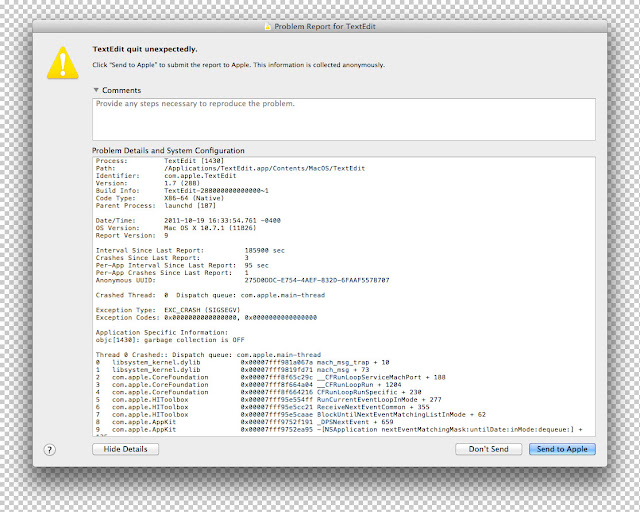Click the 'TextEdit quit unexpectedly.' heading
The width and height of the screenshot is (640, 512).
pos(145,49)
